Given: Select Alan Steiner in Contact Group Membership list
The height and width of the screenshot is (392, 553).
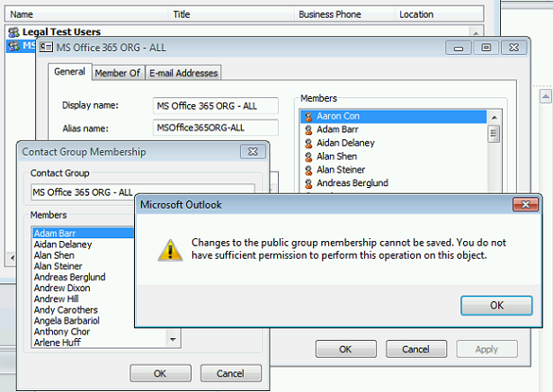Looking at the screenshot, I should [x=84, y=266].
